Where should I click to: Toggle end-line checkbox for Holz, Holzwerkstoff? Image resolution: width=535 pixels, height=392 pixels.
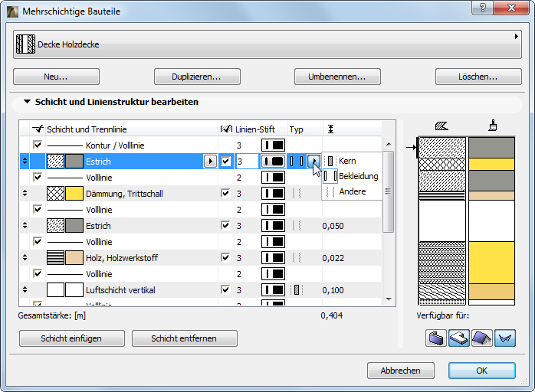tap(225, 257)
